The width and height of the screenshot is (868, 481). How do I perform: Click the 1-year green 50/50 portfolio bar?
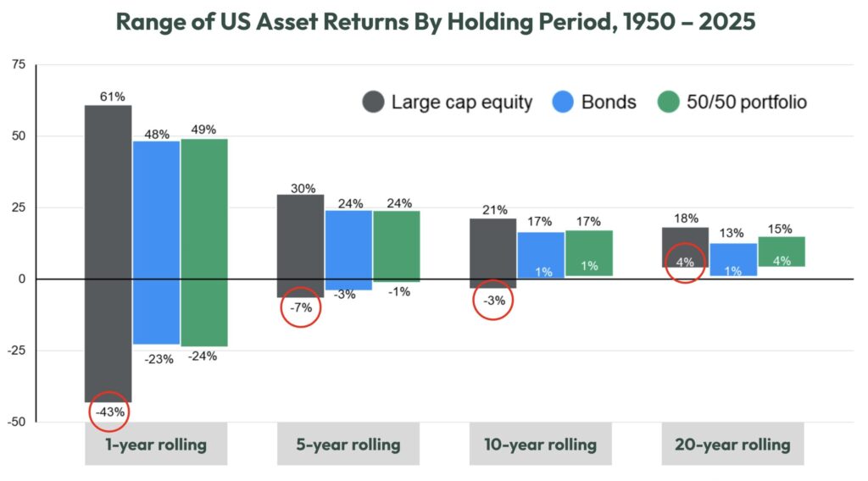[204, 243]
